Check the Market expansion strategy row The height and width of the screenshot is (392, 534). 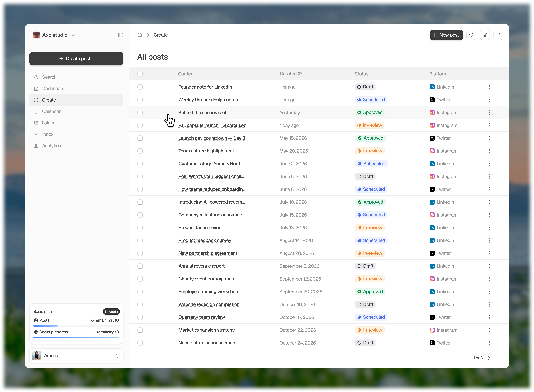140,330
